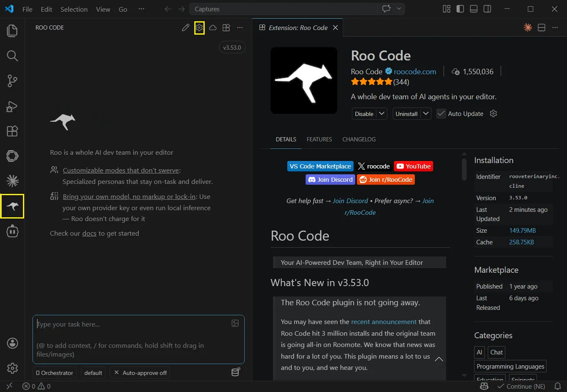The height and width of the screenshot is (392, 567).
Task: Open the Run and Debug view
Action: [x=12, y=106]
